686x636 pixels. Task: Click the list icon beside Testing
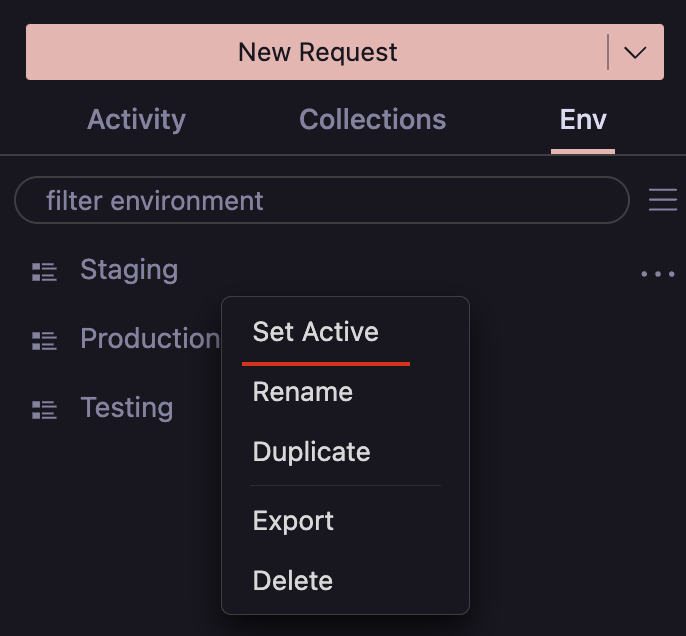point(44,409)
